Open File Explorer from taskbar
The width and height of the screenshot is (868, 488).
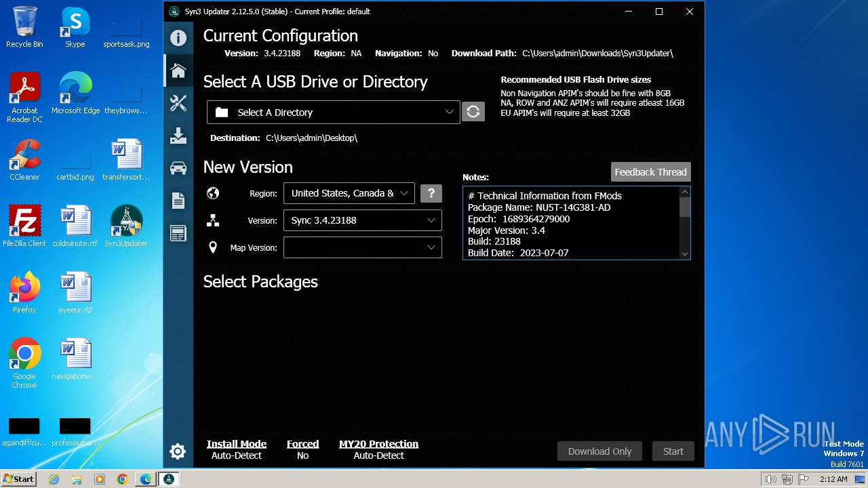tap(77, 479)
